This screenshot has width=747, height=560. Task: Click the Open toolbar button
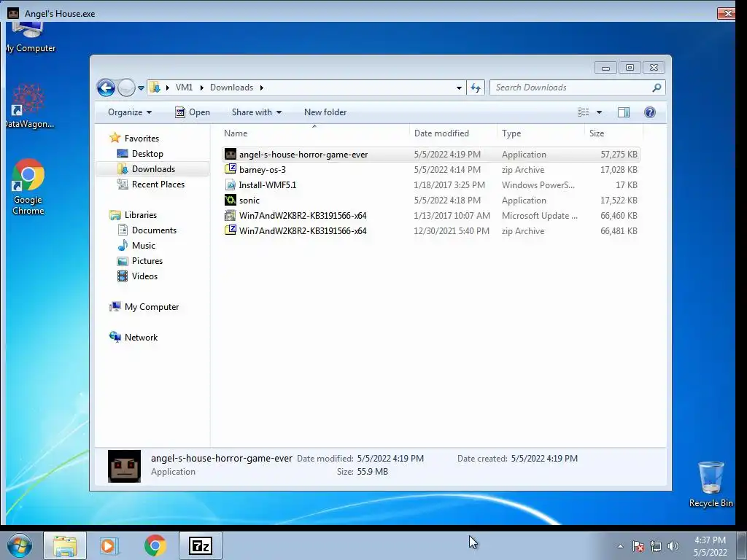[x=193, y=112]
